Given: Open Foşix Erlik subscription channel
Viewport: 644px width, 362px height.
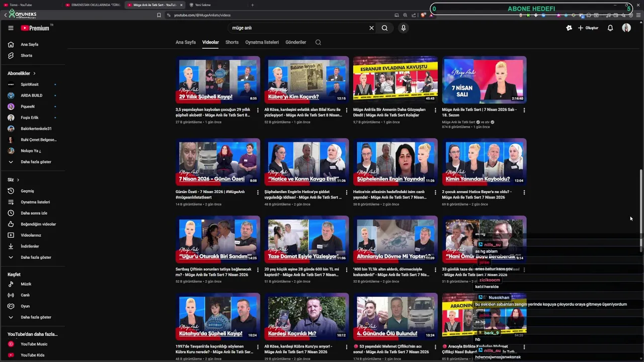Looking at the screenshot, I should tap(33, 118).
